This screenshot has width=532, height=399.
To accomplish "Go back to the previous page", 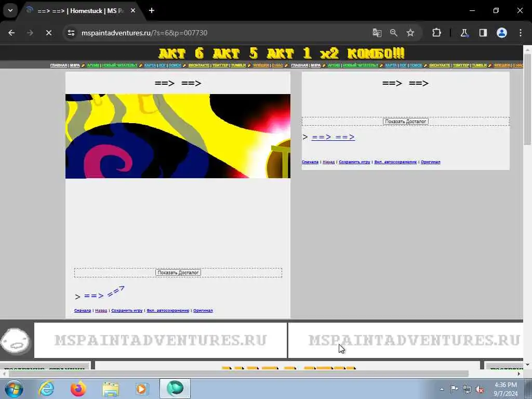I will click(11, 33).
